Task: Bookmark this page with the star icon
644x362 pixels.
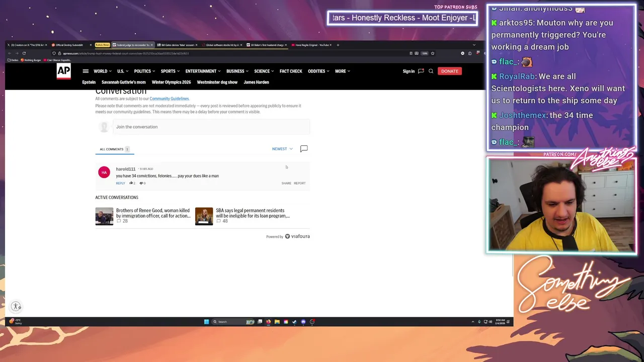Action: point(432,53)
